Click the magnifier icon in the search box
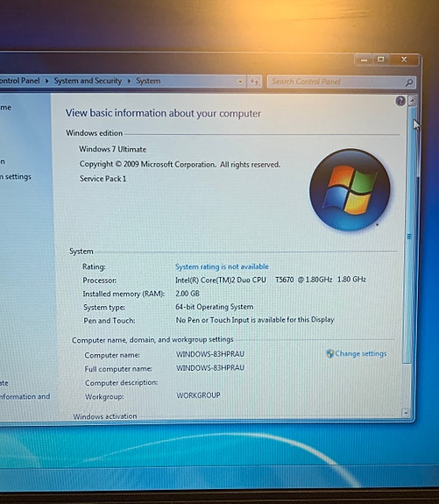The height and width of the screenshot is (504, 439). [409, 83]
